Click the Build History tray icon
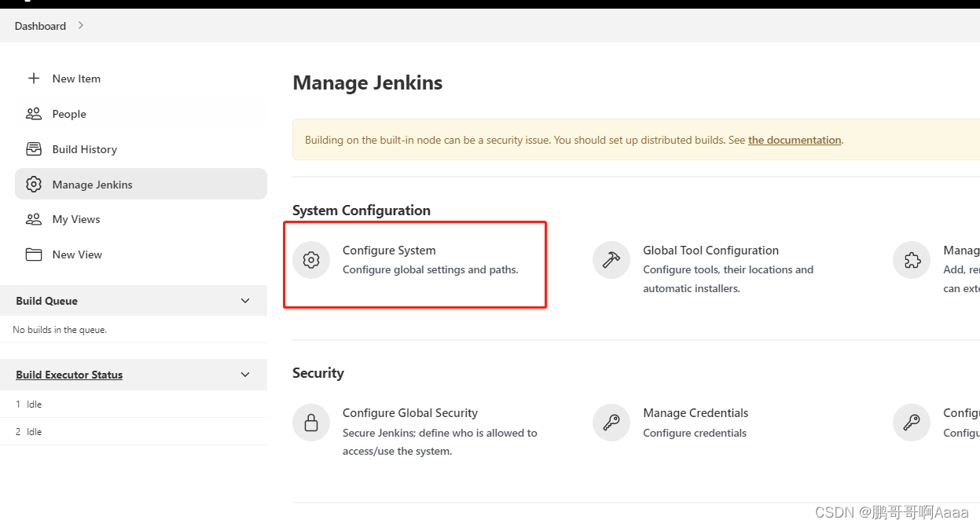Screen dimensions: 980x527 (x=34, y=149)
